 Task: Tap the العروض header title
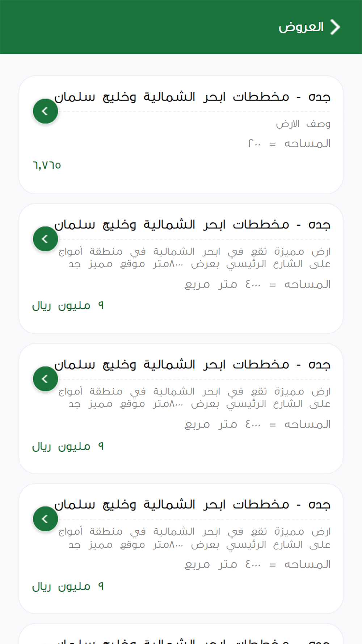point(301,27)
